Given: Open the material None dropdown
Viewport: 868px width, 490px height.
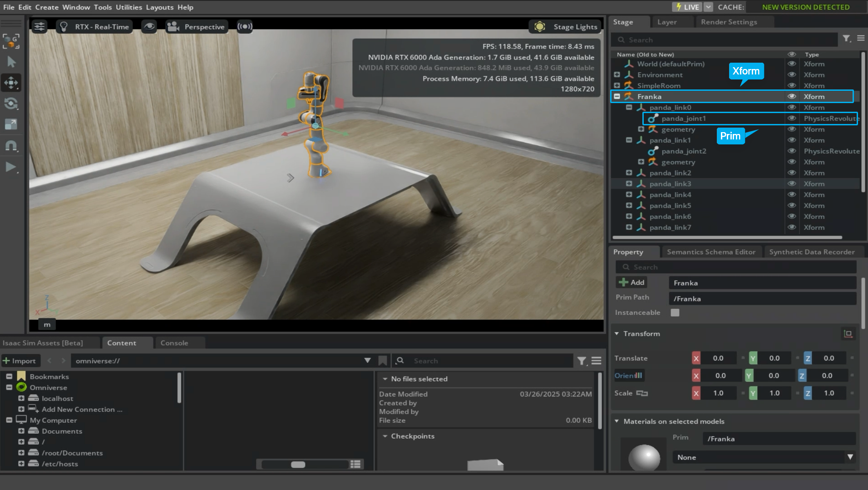Looking at the screenshot, I should click(764, 457).
